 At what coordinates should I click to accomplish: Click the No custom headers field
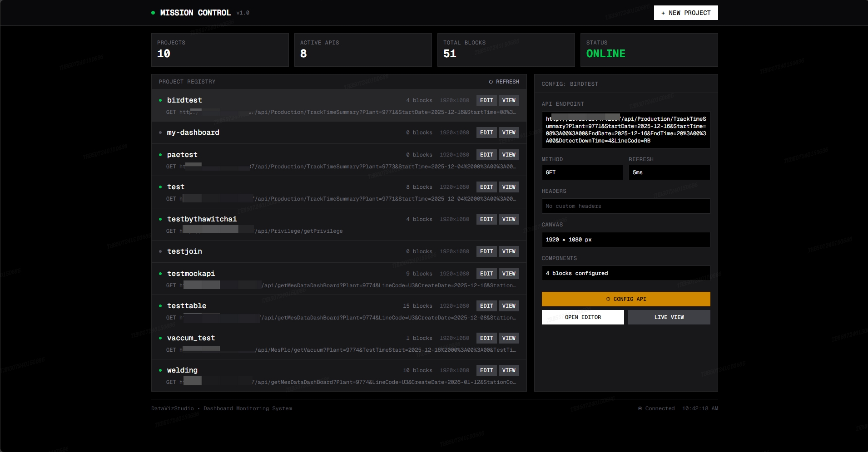click(x=626, y=206)
